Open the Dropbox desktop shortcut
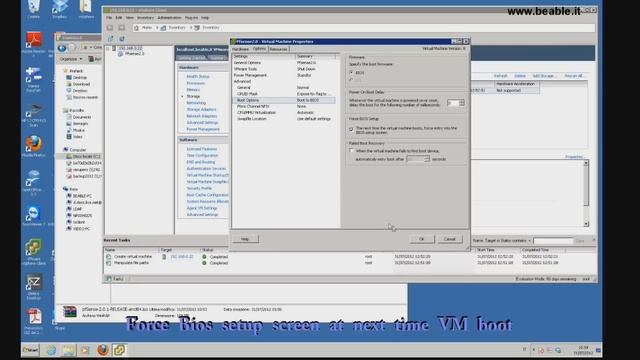 (x=60, y=8)
